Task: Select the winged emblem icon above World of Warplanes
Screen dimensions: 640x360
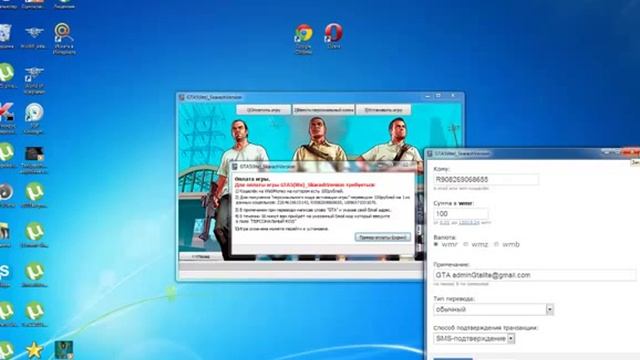Action: click(34, 37)
